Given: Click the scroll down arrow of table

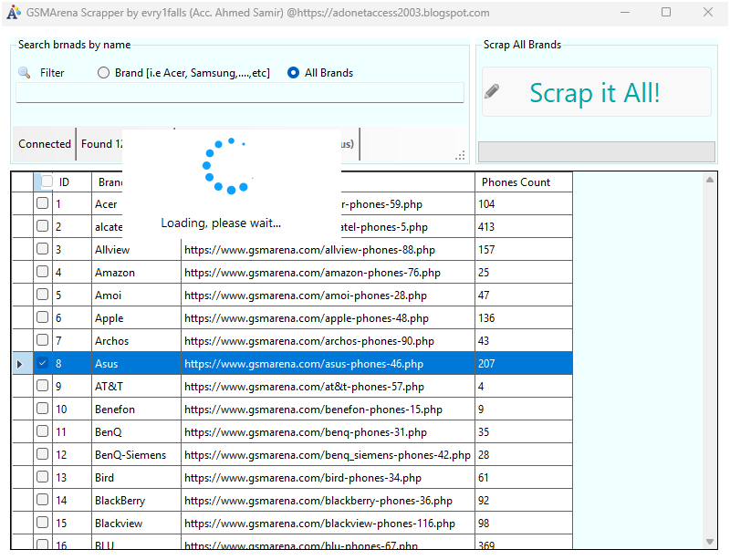Looking at the screenshot, I should [x=710, y=542].
